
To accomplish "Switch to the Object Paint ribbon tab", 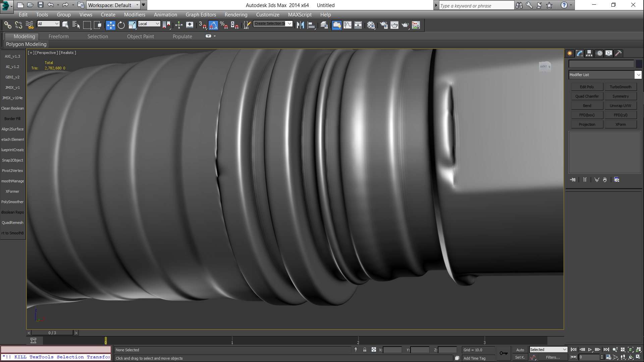I will 140,37.
